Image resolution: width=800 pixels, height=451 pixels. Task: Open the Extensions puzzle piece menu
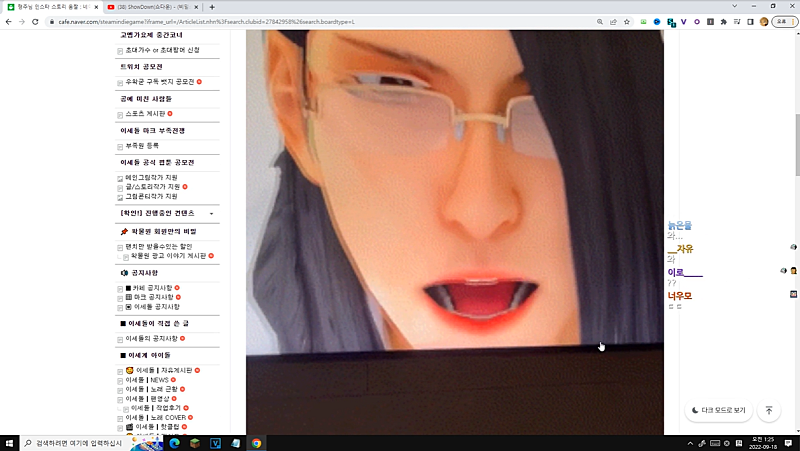(723, 22)
